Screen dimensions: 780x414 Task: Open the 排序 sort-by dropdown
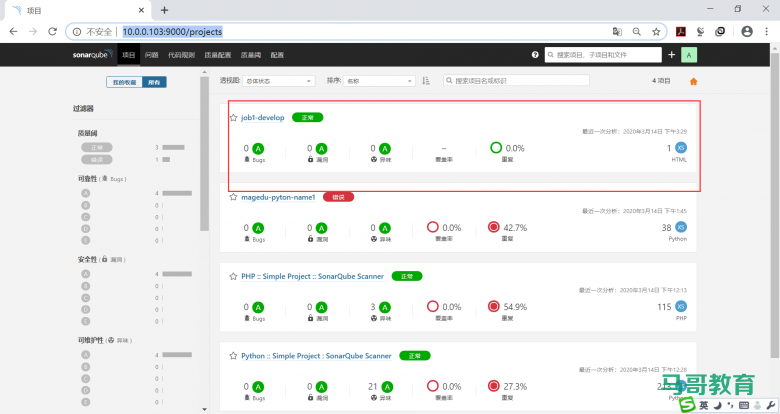point(379,81)
